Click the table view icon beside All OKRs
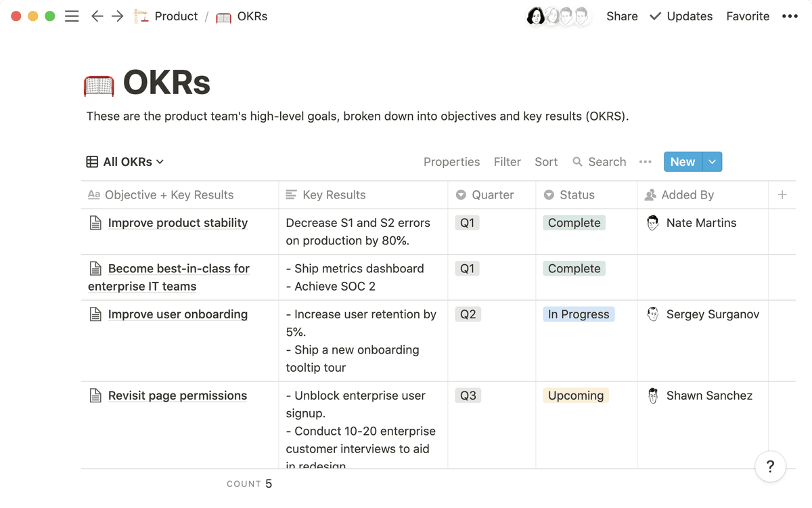This screenshot has width=812, height=508. [x=92, y=162]
